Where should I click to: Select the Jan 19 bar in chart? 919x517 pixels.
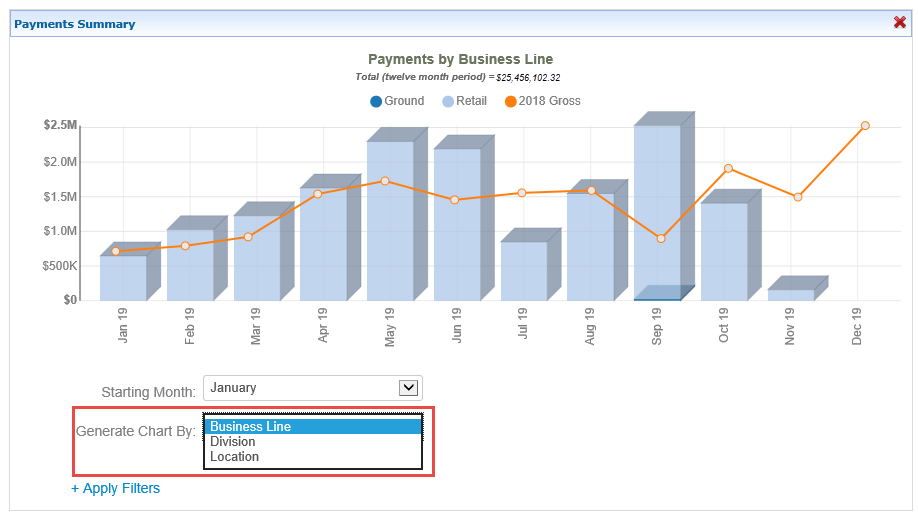[123, 280]
